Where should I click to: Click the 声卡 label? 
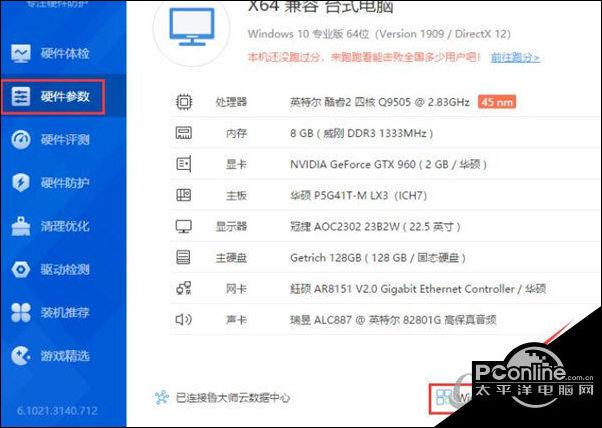[x=236, y=320]
